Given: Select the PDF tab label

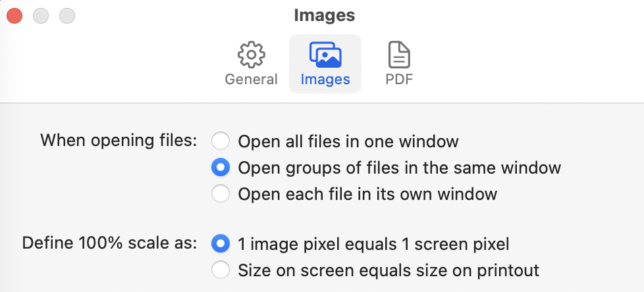Looking at the screenshot, I should point(399,80).
